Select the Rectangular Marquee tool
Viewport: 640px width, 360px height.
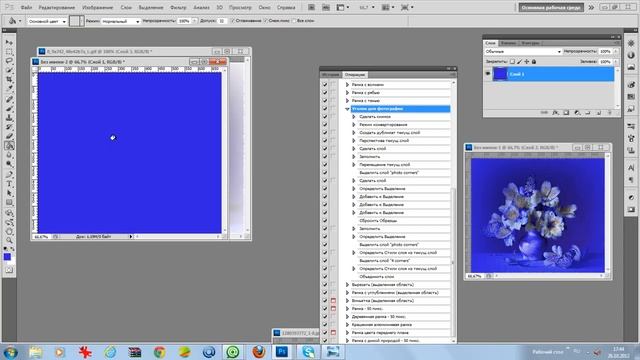[9, 52]
